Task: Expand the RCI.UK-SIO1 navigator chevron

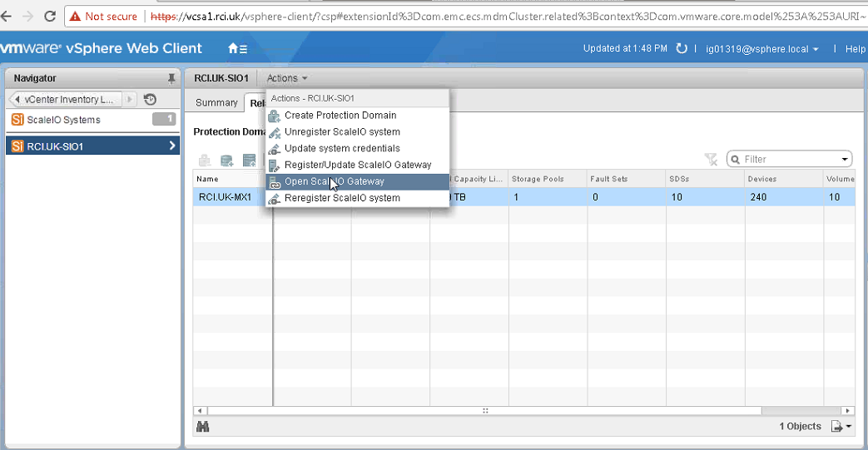Action: [x=172, y=146]
